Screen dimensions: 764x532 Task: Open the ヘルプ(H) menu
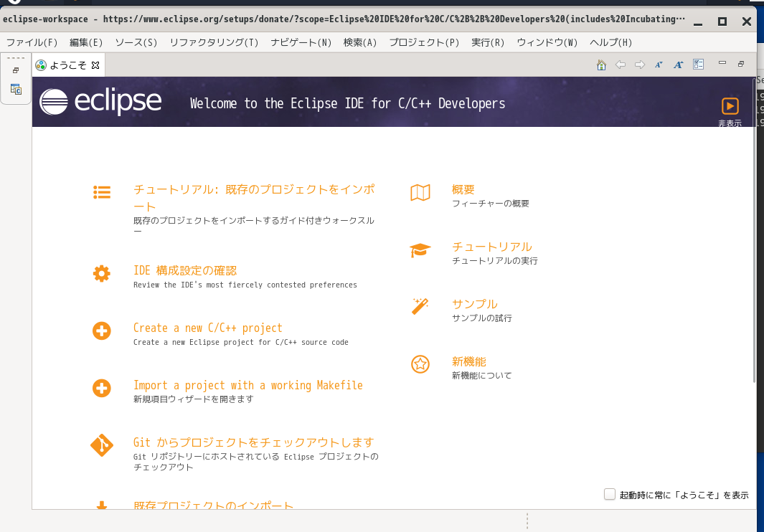pos(611,42)
